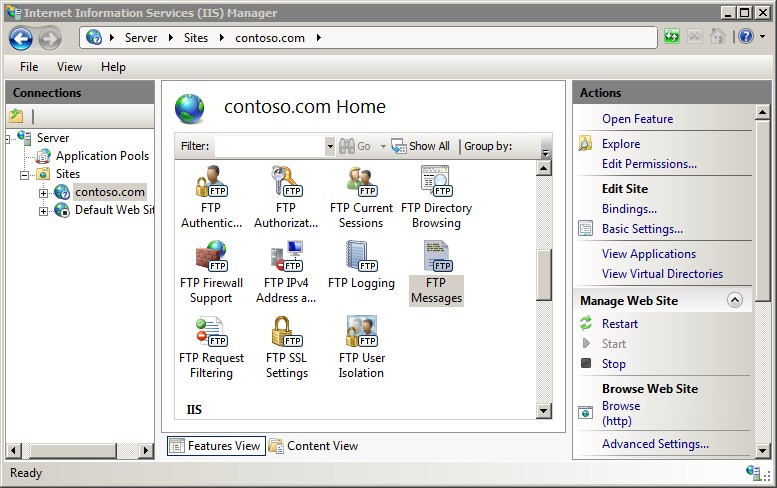Click the Home icon in the toolbar
Image resolution: width=777 pixels, height=488 pixels.
tap(718, 37)
